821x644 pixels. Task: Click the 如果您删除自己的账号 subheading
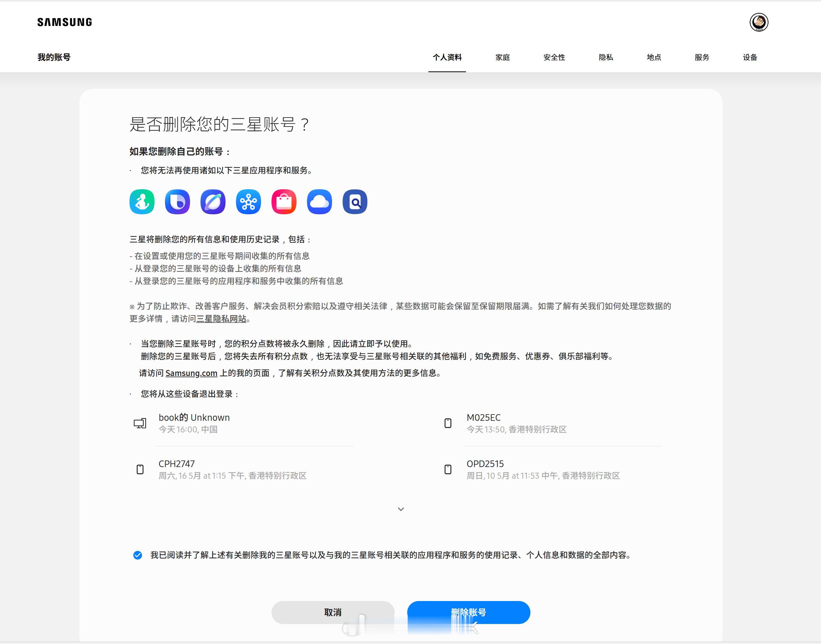pos(179,152)
